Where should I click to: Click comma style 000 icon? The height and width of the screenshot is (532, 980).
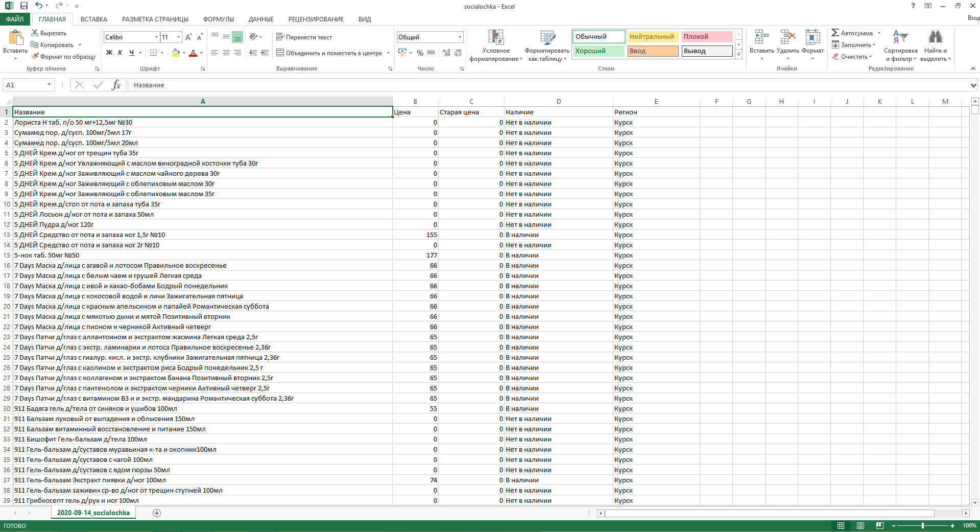431,53
